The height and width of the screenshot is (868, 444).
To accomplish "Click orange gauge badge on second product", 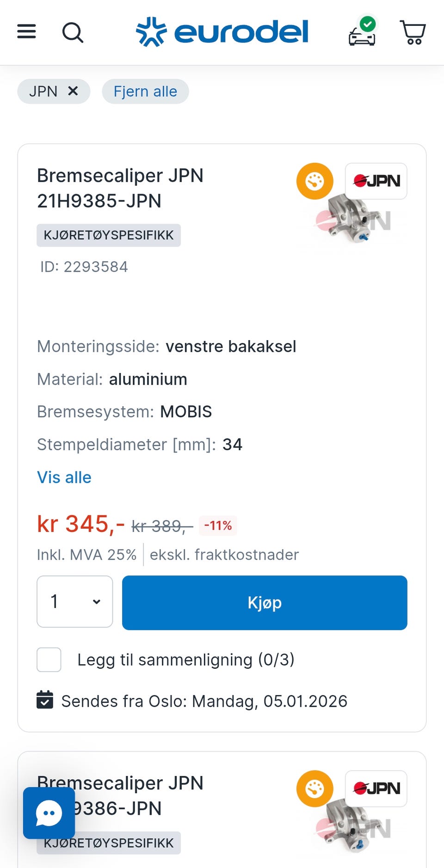I will tap(314, 789).
